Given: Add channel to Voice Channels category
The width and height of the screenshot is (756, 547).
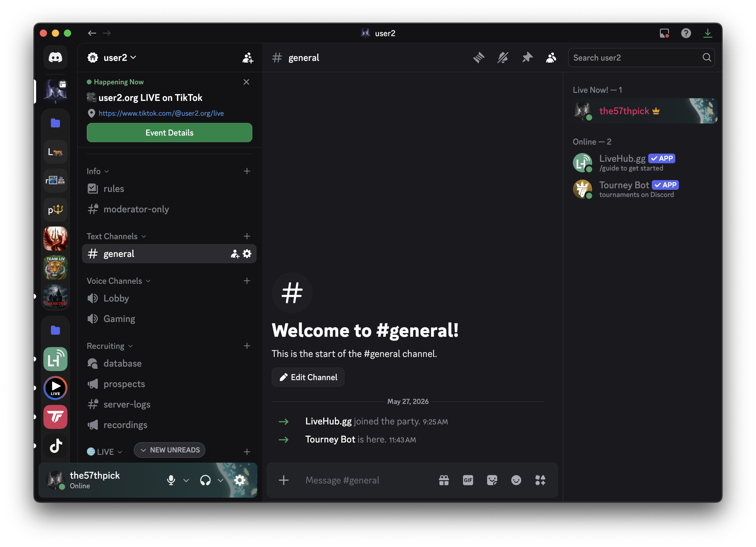Looking at the screenshot, I should point(247,281).
